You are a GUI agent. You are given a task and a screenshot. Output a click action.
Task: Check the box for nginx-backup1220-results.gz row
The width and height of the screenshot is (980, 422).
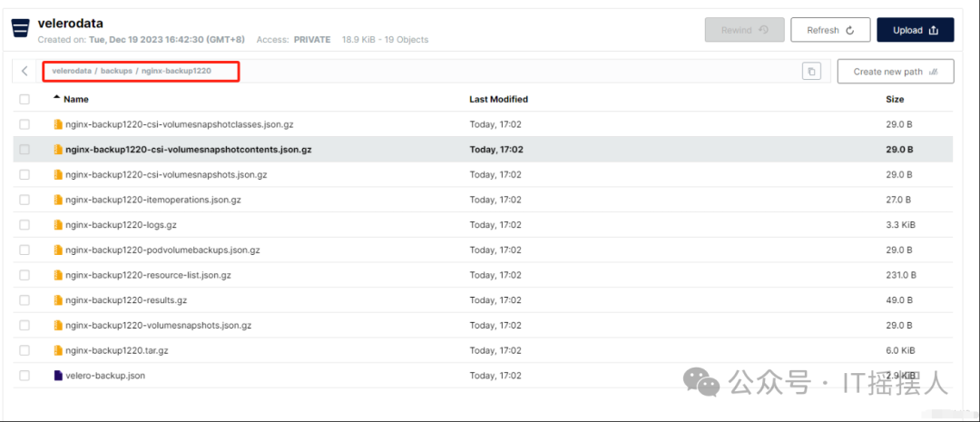(x=24, y=300)
